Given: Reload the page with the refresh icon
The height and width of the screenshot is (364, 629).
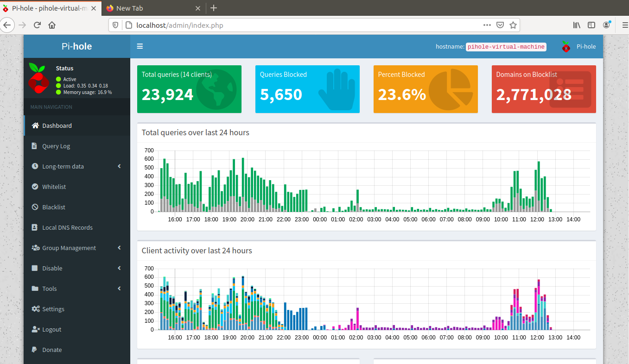Looking at the screenshot, I should click(x=38, y=25).
